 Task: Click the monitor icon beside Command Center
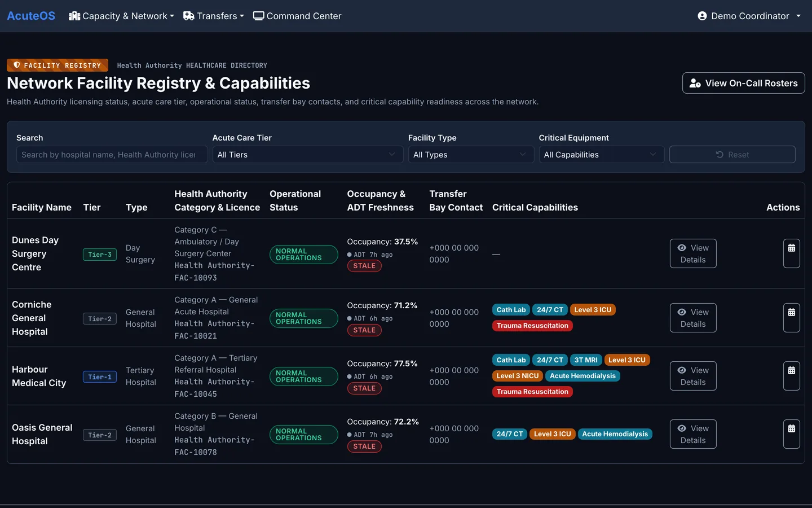click(258, 16)
